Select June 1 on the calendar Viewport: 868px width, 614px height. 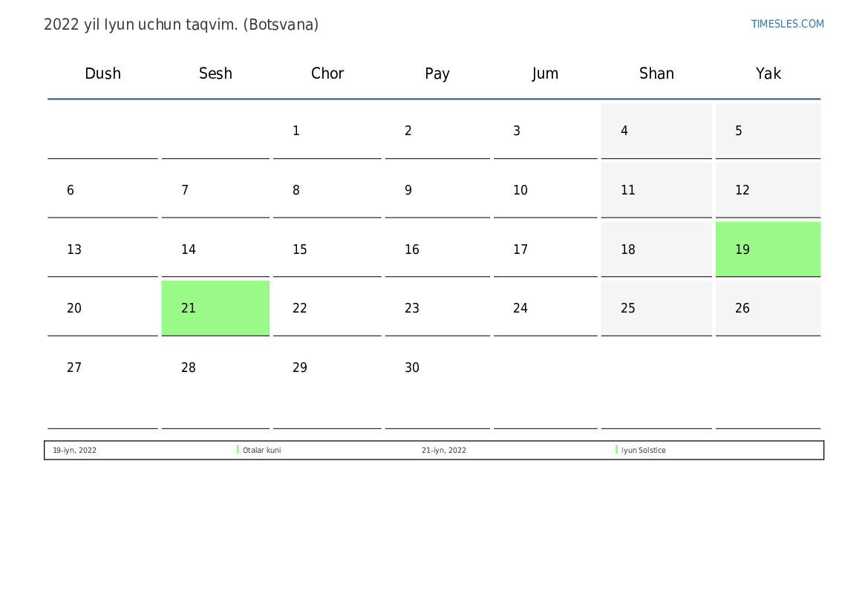pyautogui.click(x=327, y=131)
